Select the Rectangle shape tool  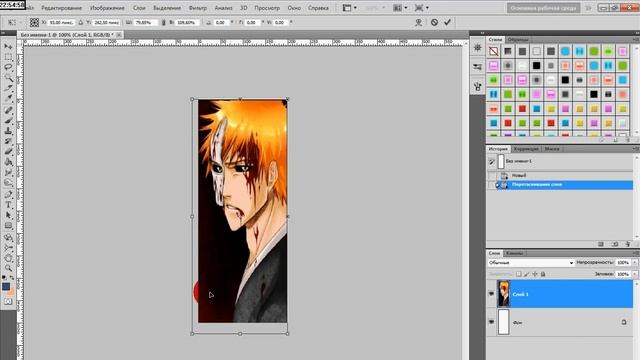pos(8,226)
